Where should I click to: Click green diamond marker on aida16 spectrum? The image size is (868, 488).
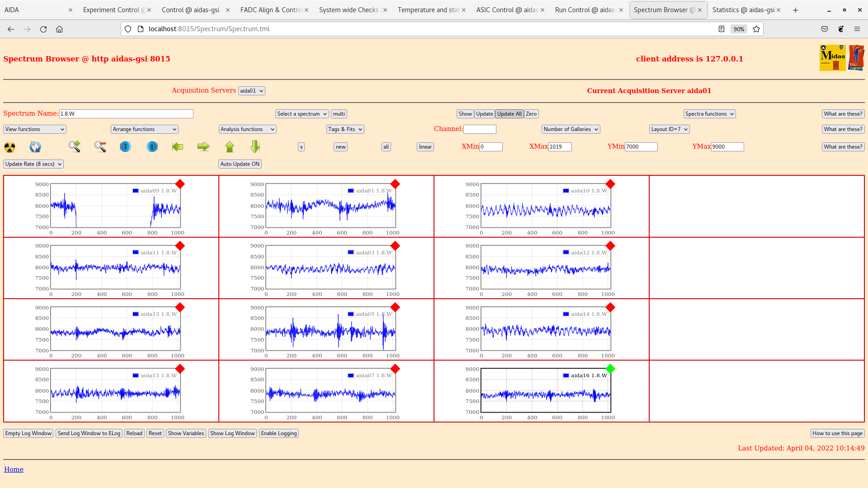point(610,369)
